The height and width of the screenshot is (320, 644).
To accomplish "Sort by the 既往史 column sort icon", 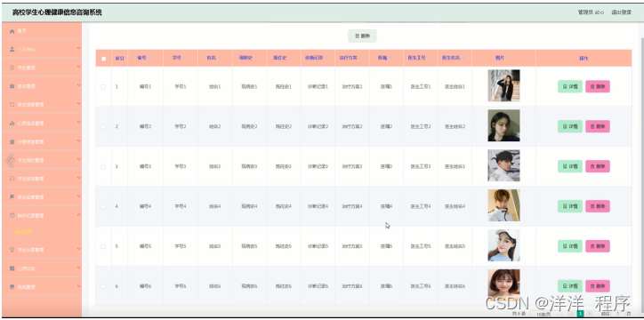I will click(290, 59).
